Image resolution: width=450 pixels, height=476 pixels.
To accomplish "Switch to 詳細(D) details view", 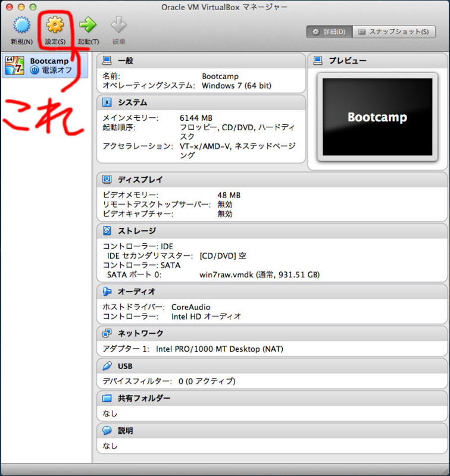I will (329, 32).
